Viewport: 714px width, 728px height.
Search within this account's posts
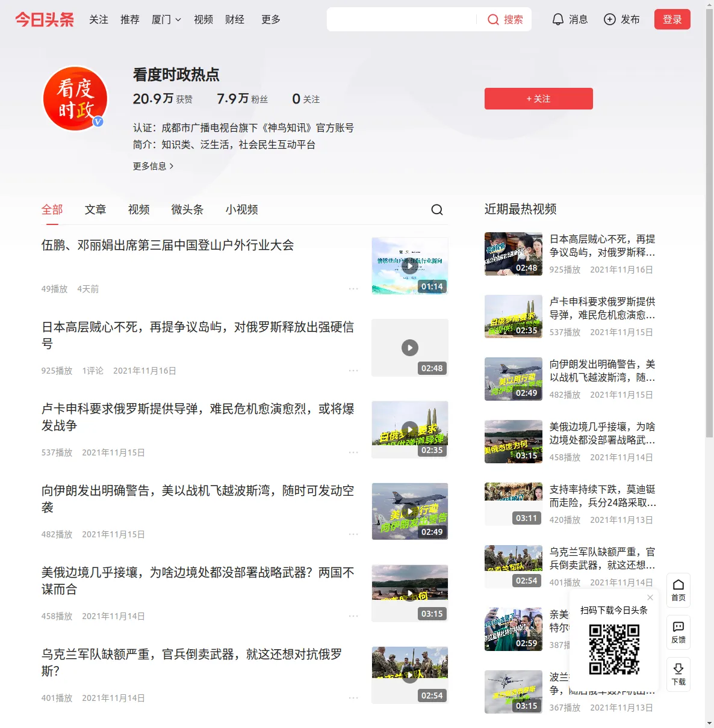coord(437,209)
